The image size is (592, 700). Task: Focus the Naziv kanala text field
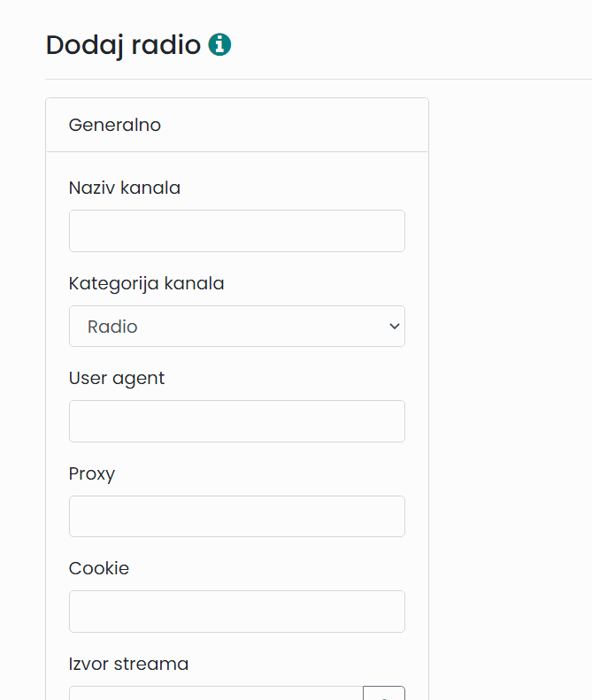pos(237,231)
